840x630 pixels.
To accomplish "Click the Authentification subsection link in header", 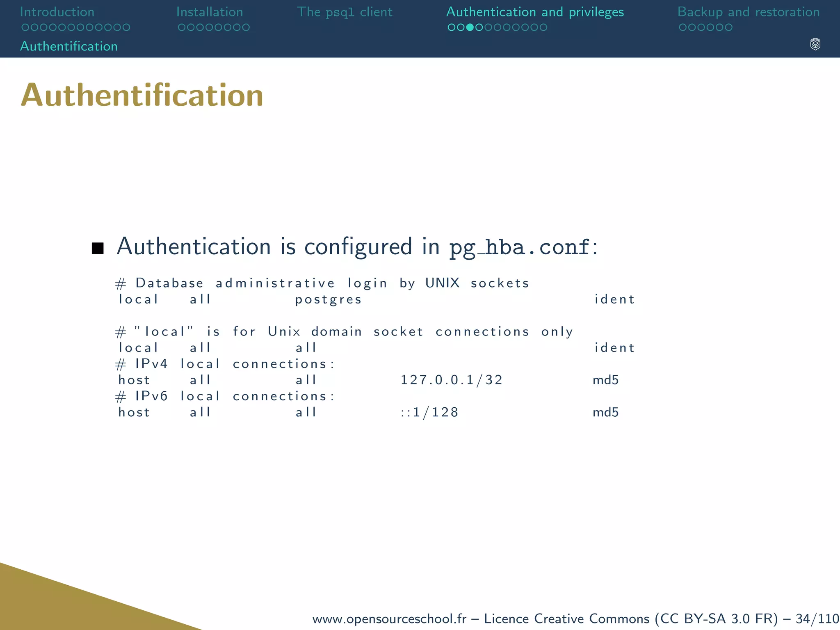I will tap(69, 46).
